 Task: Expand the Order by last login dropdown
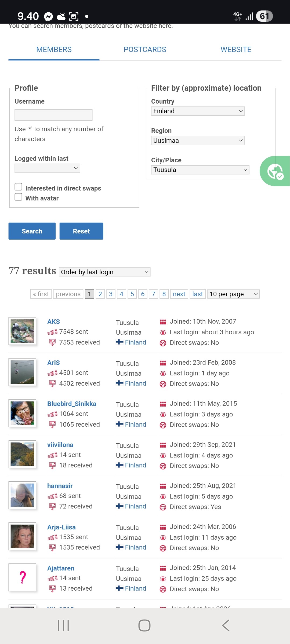105,272
